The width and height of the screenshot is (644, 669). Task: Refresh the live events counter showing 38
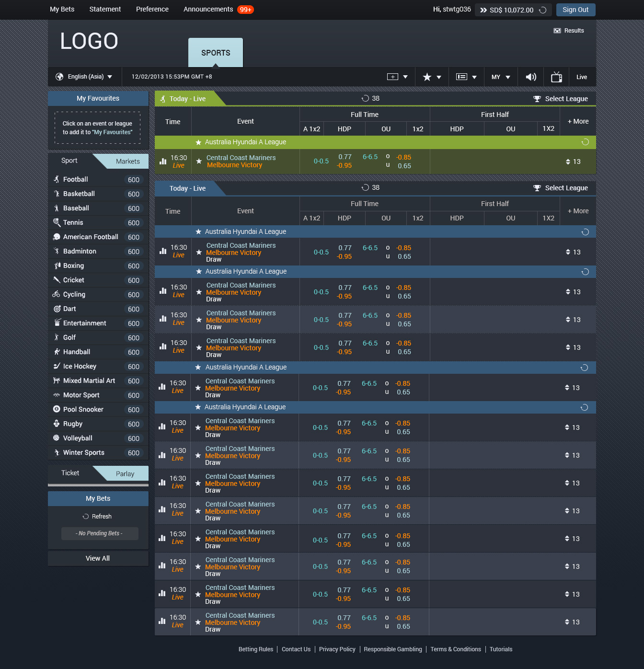click(x=365, y=99)
